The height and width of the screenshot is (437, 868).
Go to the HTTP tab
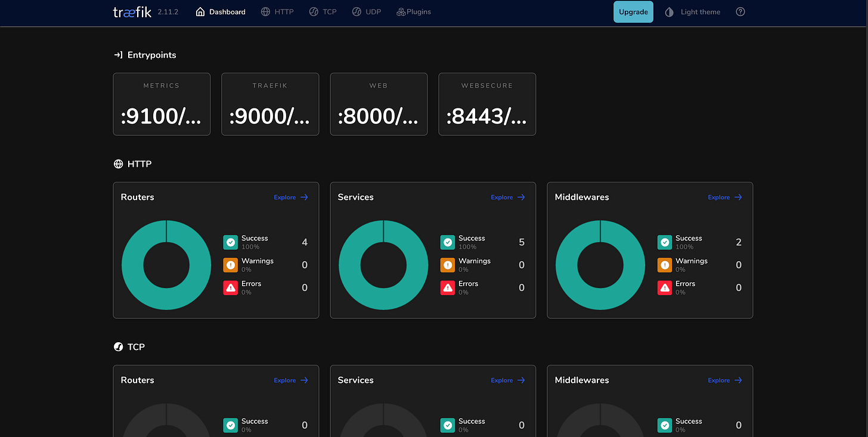coord(277,12)
